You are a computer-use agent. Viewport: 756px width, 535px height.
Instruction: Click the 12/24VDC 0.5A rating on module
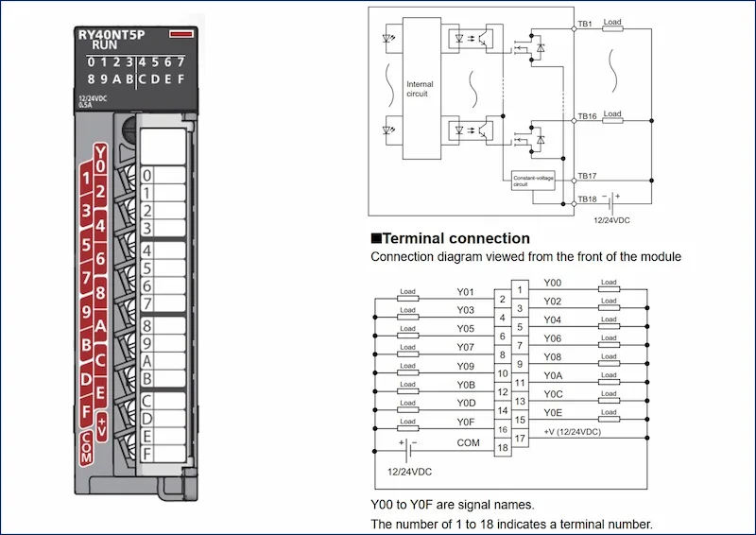point(93,101)
